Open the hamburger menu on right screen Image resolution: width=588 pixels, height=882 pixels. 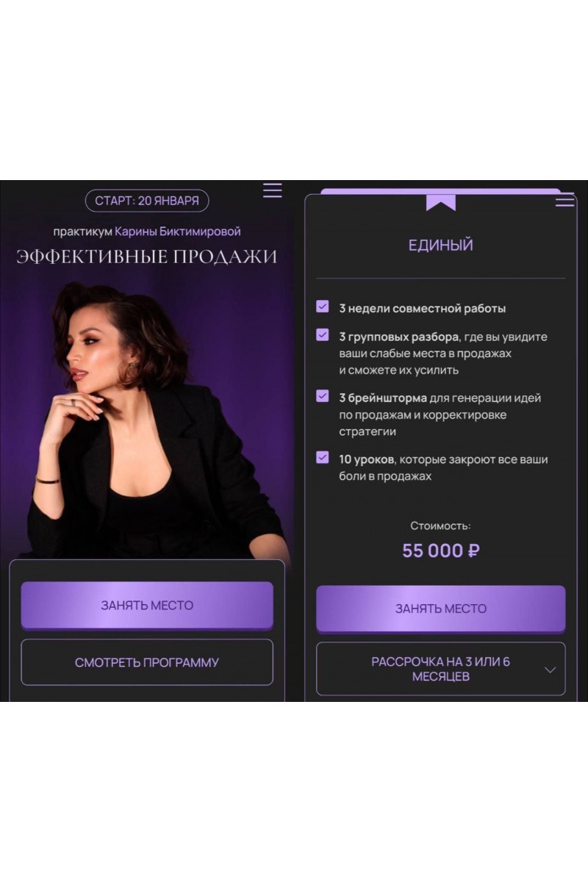click(x=565, y=200)
